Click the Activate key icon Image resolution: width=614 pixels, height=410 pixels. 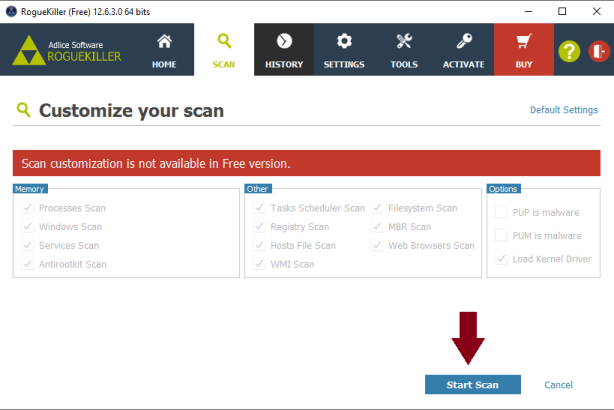(464, 42)
